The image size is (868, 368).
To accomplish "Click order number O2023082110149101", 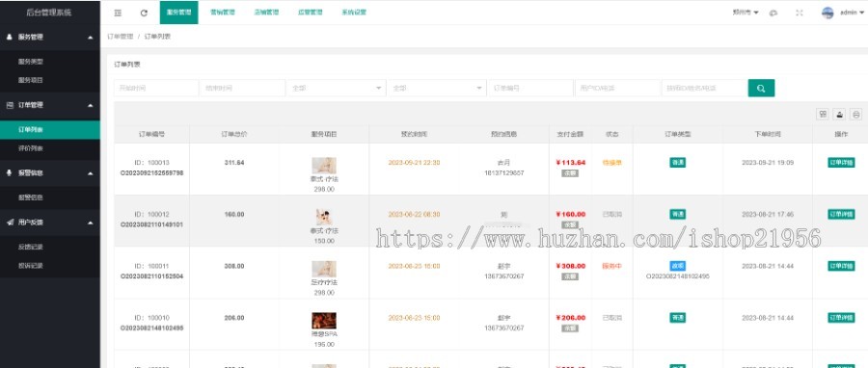I will click(x=151, y=224).
